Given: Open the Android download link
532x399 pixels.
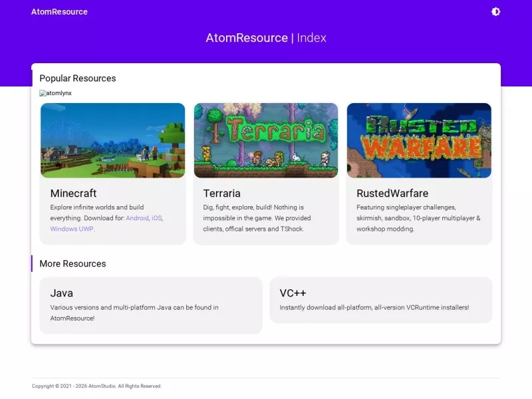Looking at the screenshot, I should (x=137, y=218).
